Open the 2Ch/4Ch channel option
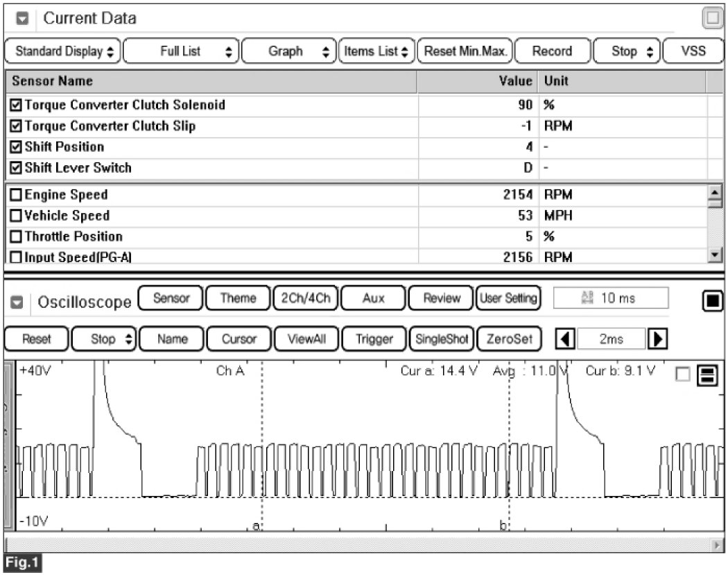Screen dimensions: 728x575 306,298
